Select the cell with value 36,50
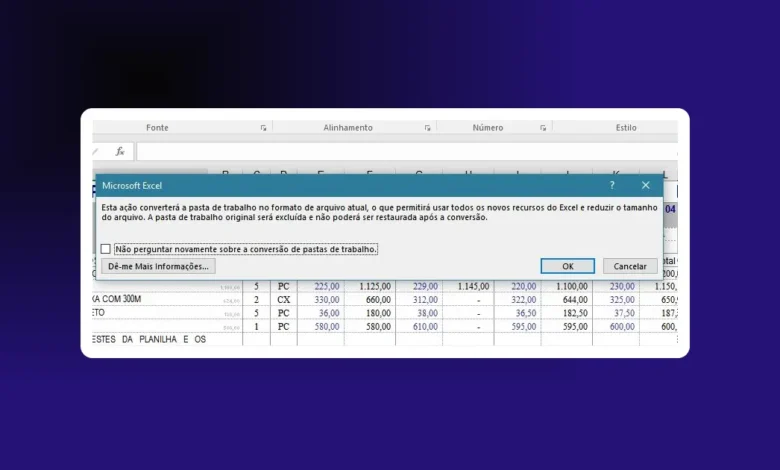780x470 pixels. pos(518,313)
